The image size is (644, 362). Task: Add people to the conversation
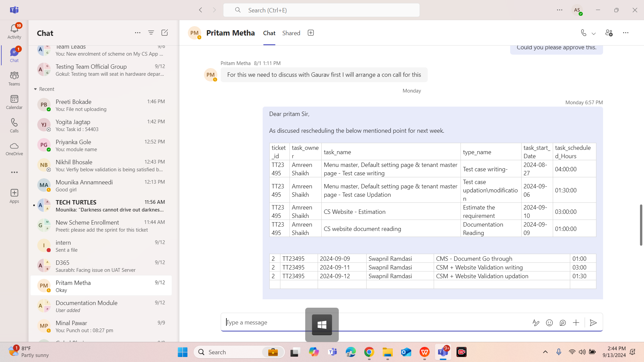[609, 33]
